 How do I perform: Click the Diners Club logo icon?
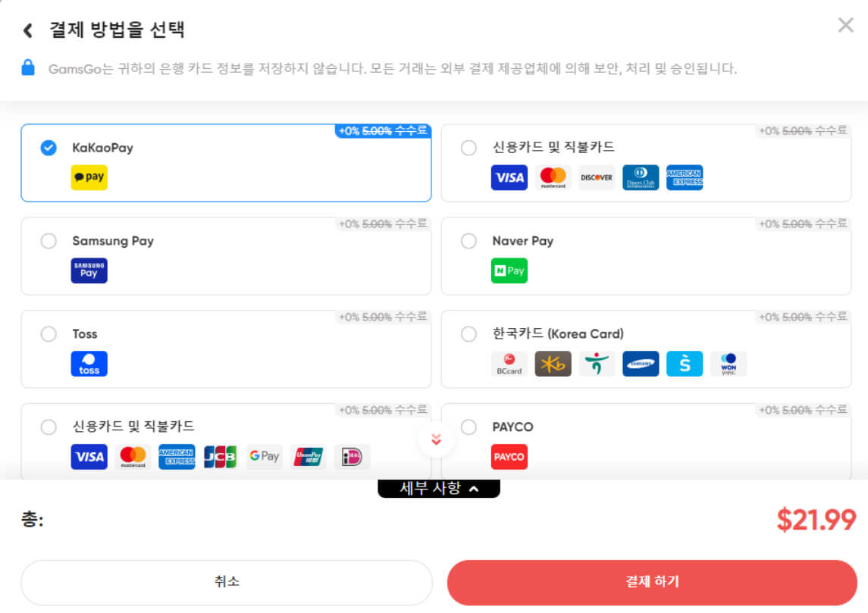[x=641, y=177]
